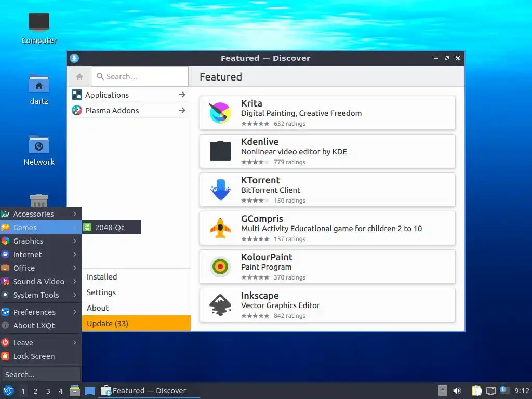This screenshot has width=532, height=399.
Task: Click the Kdenlive app icon
Action: click(220, 151)
